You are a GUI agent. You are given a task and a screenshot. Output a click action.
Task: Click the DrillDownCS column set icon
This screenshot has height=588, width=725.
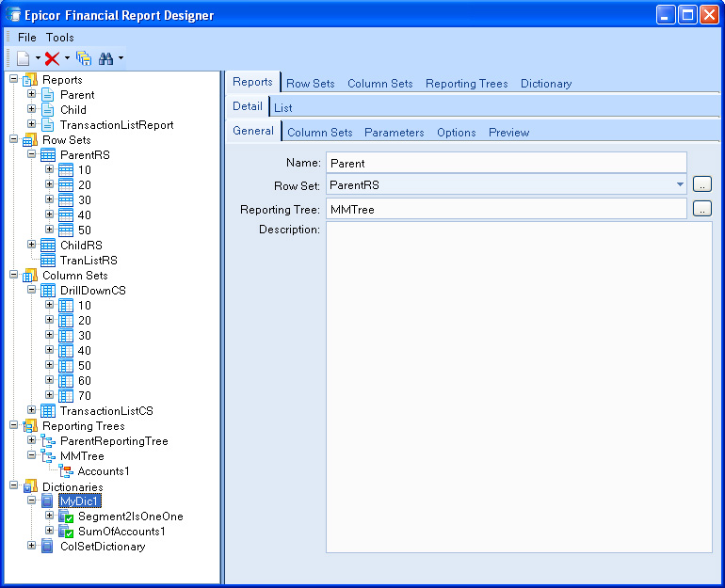click(48, 291)
